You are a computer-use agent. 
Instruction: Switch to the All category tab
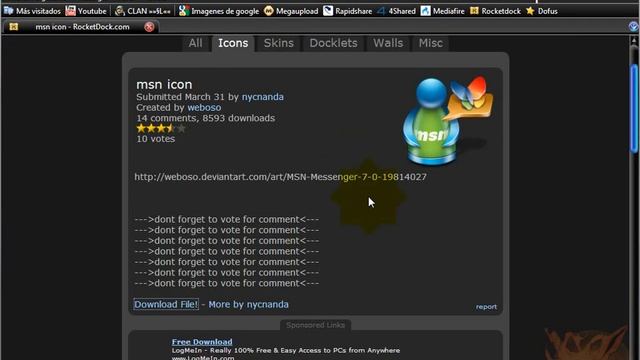(x=196, y=43)
